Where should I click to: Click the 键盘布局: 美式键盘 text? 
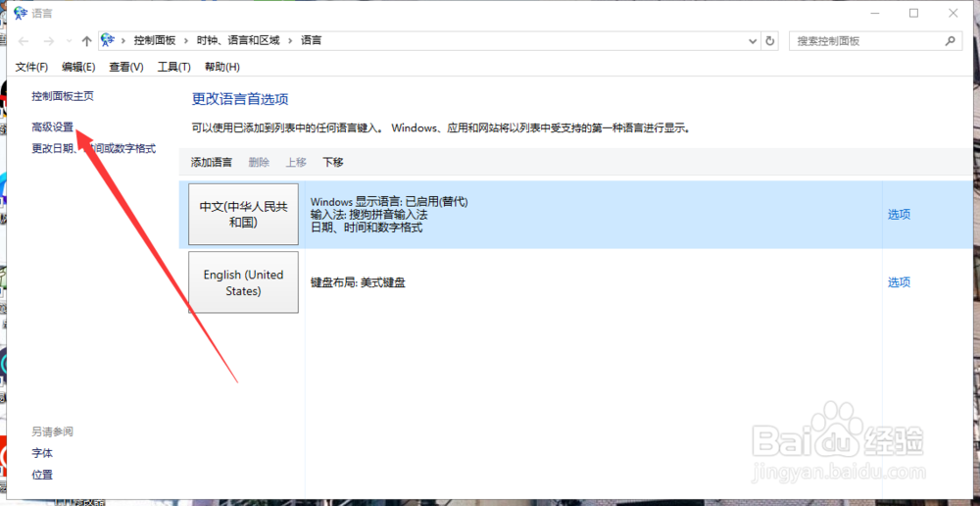[x=358, y=282]
